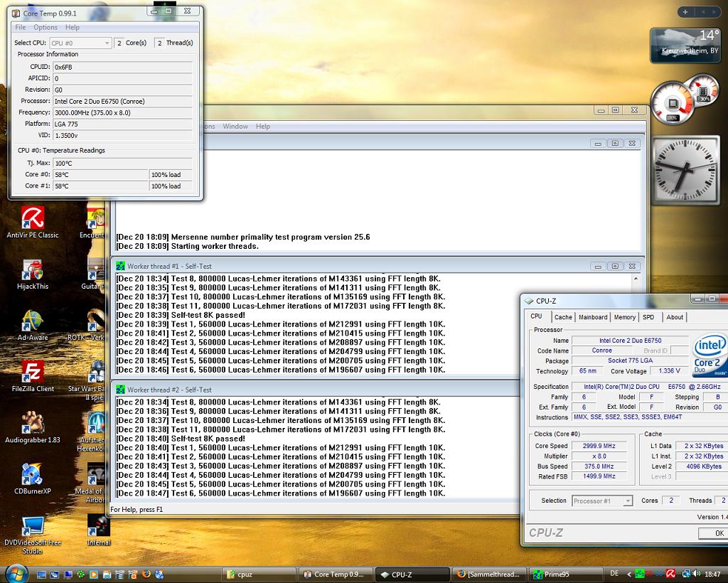
Task: Select the CPU tab in CPU-Z
Action: pyautogui.click(x=536, y=316)
